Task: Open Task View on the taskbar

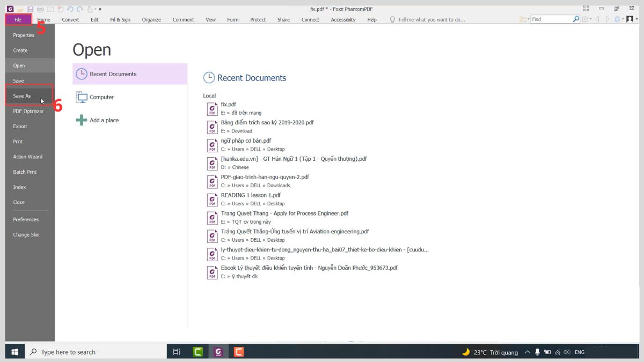Action: pyautogui.click(x=177, y=352)
